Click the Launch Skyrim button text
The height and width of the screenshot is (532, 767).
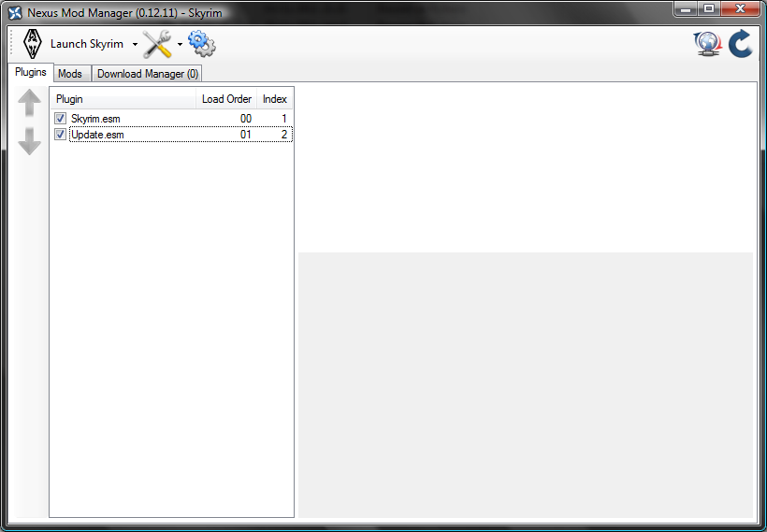click(87, 44)
